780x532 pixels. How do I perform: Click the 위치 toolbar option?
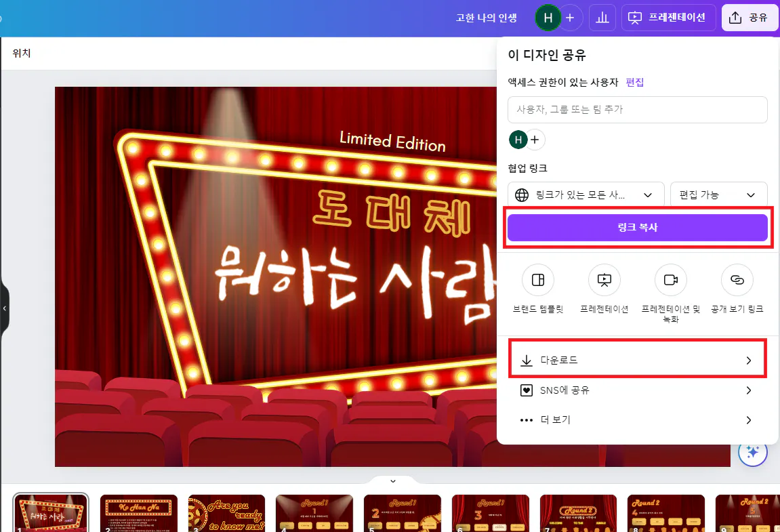point(22,54)
